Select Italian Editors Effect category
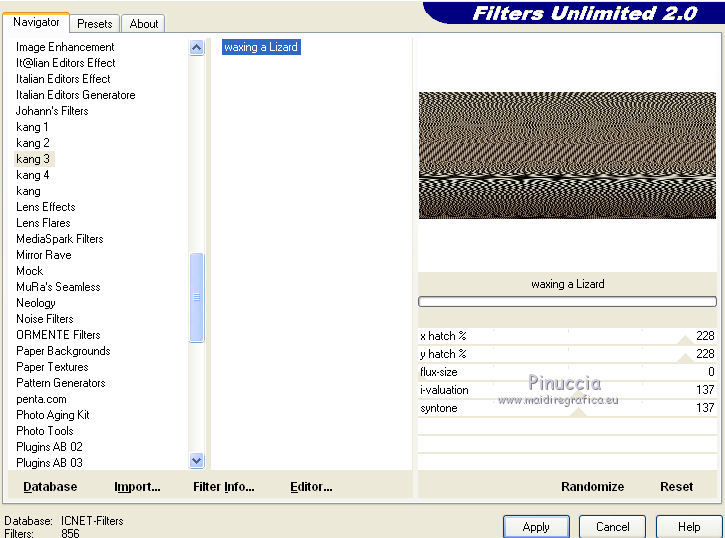The image size is (725, 538). tap(63, 79)
